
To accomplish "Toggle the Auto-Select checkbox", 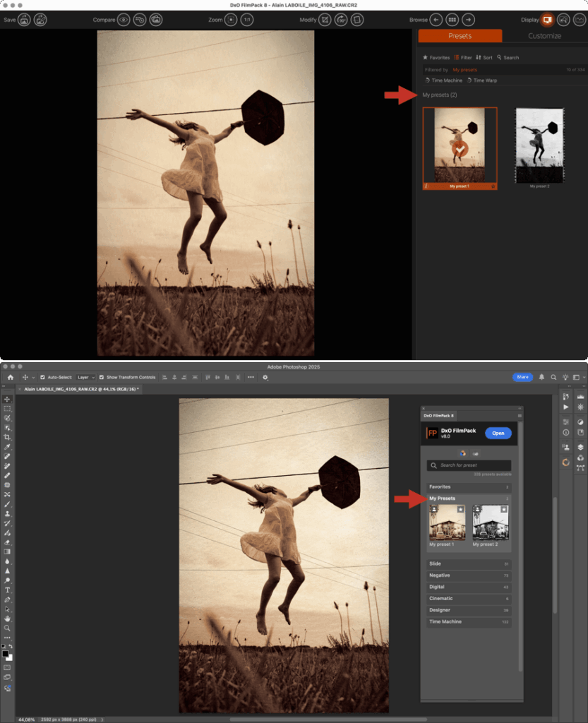I will (x=42, y=378).
